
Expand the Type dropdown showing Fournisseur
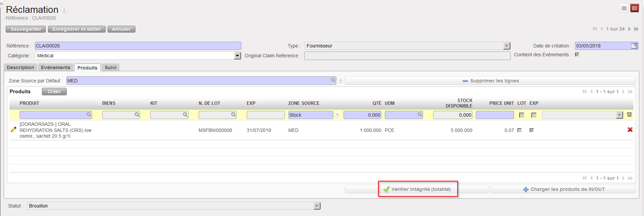(507, 46)
